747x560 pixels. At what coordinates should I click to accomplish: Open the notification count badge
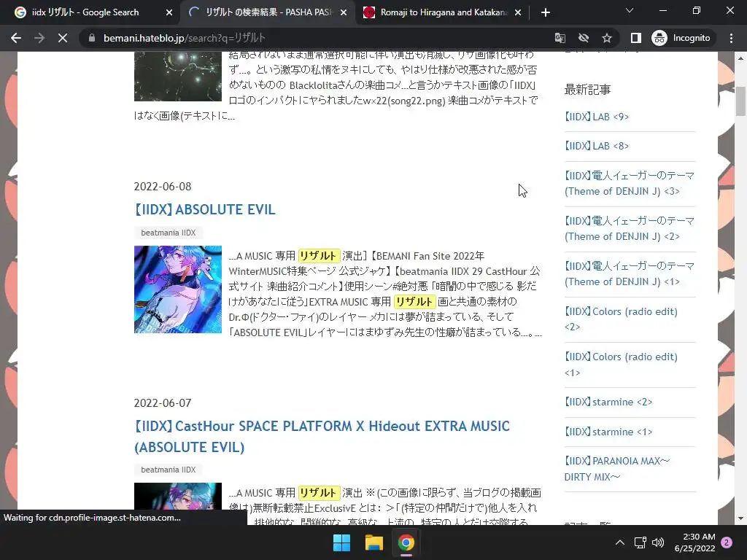(727, 542)
